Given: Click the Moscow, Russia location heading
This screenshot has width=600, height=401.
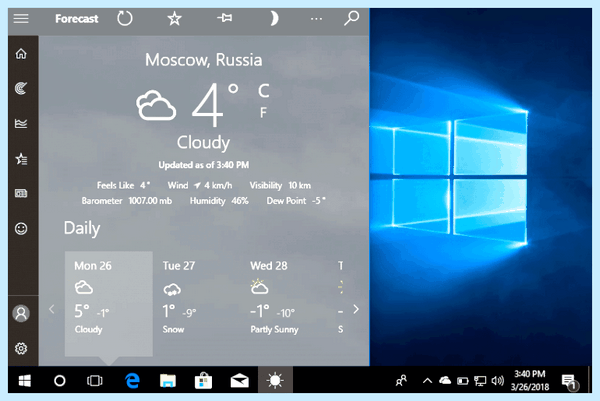Looking at the screenshot, I should click(x=204, y=60).
